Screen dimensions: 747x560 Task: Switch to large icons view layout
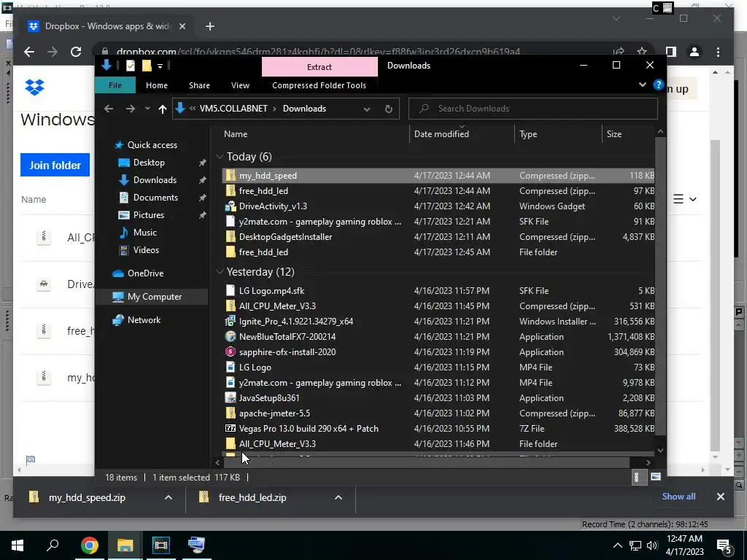(656, 477)
